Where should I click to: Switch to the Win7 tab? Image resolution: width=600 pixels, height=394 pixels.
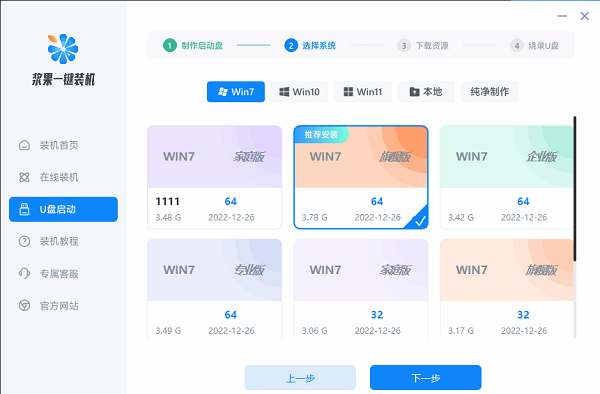pyautogui.click(x=236, y=92)
